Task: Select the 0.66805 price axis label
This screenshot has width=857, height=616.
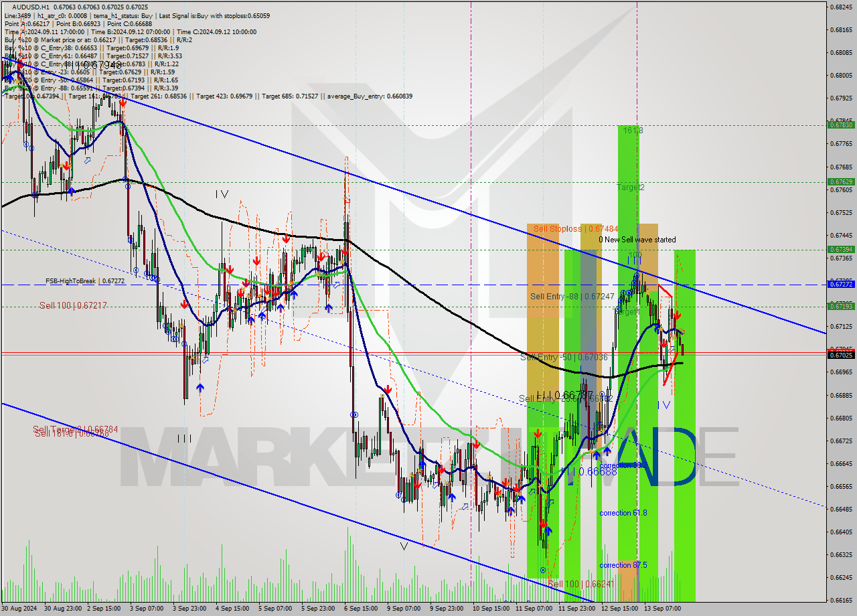Action: coord(841,418)
